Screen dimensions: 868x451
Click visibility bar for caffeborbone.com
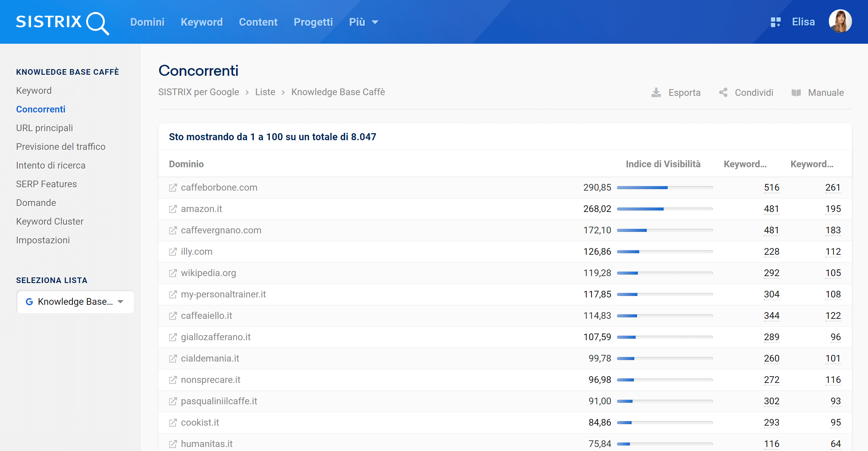tap(664, 188)
